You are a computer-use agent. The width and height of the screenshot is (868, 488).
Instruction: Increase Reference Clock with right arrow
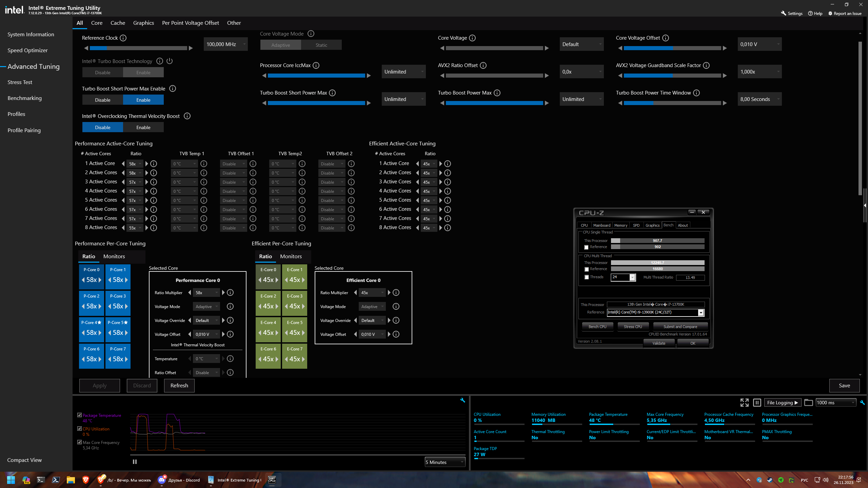191,48
